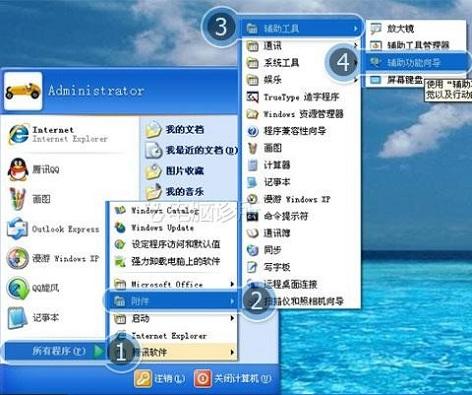
Task: Open 写字板 WordPad
Action: tap(269, 267)
